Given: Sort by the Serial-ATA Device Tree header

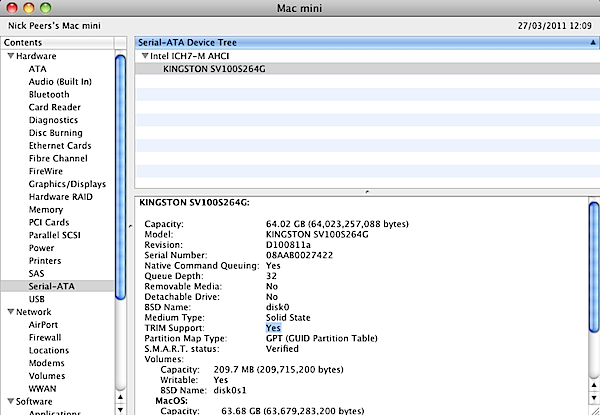Looking at the screenshot, I should [x=367, y=42].
